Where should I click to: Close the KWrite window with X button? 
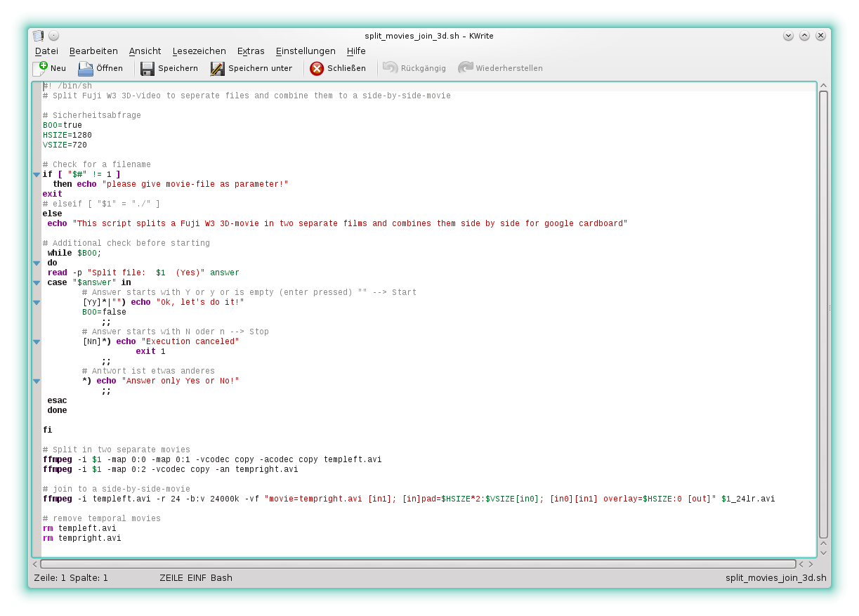[x=820, y=36]
